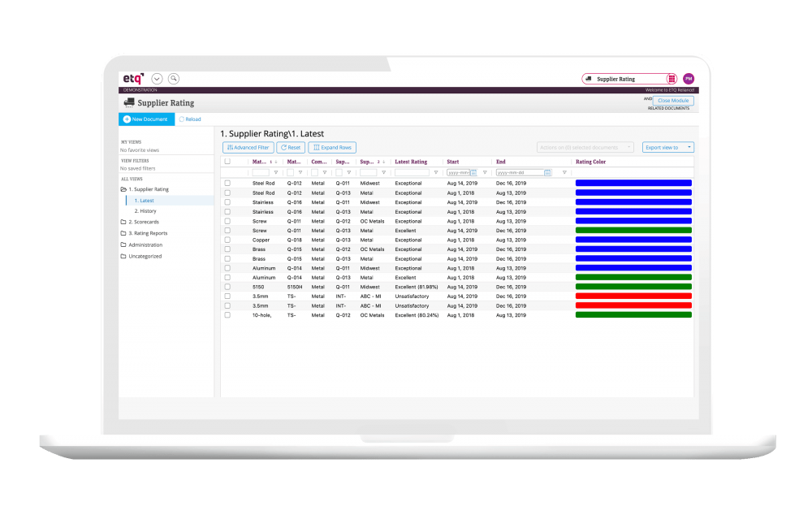Open the circled chevron menu beside logo
The image size is (812, 515).
[x=157, y=79]
